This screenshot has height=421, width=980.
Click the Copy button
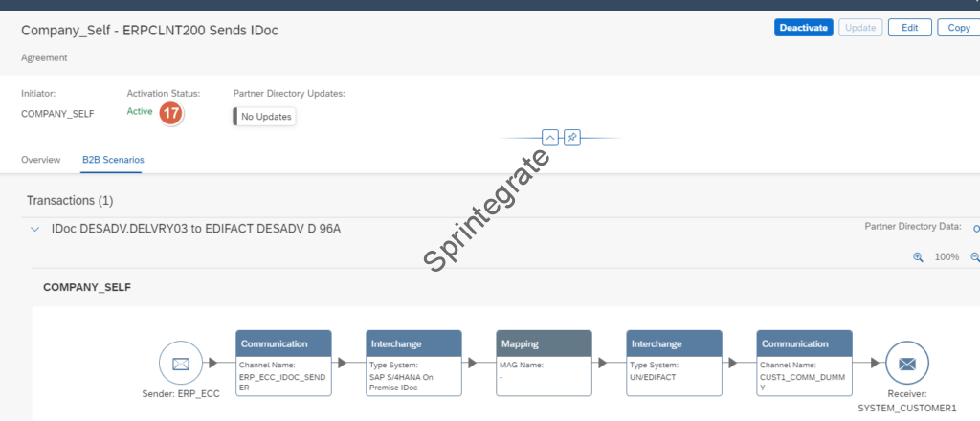click(958, 28)
